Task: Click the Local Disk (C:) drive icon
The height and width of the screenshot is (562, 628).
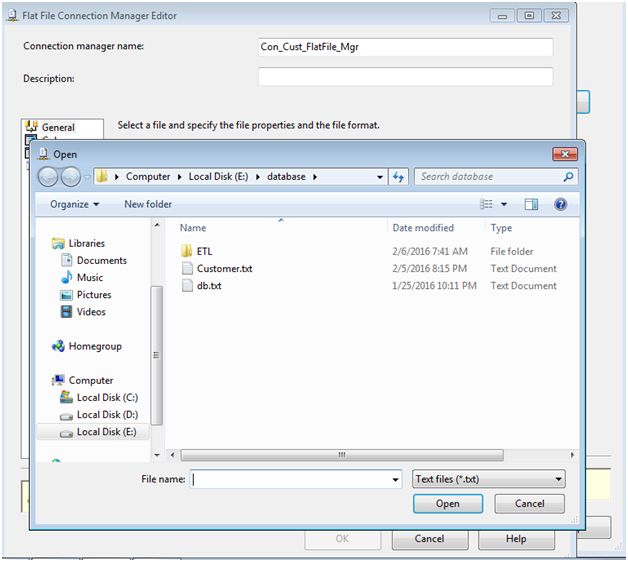Action: pos(66,397)
